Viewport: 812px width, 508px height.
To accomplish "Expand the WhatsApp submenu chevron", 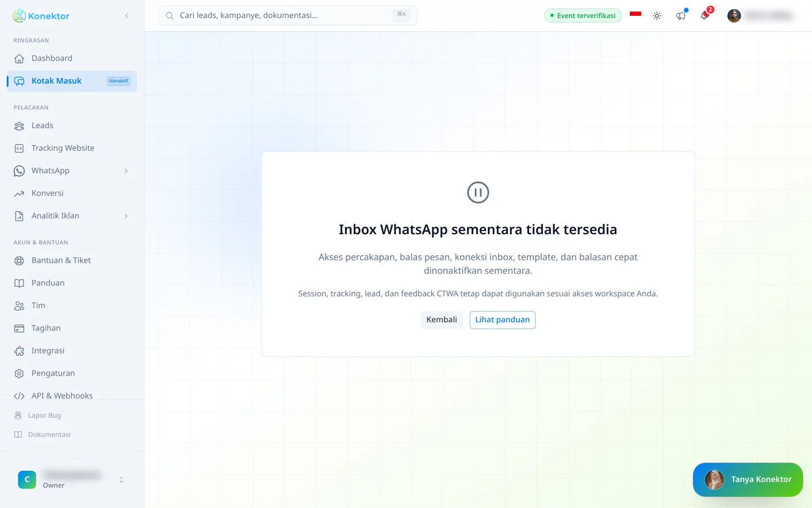I will coord(126,171).
